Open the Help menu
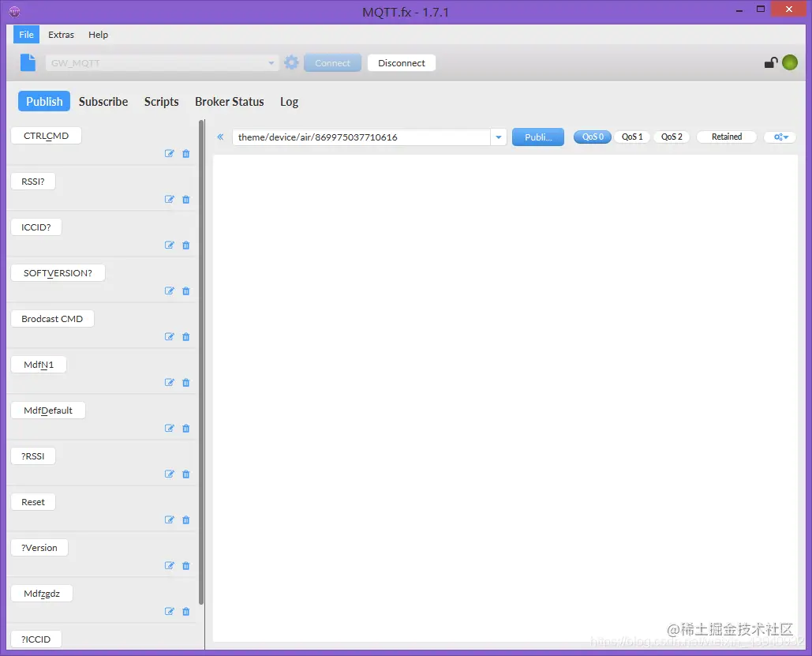 point(98,35)
